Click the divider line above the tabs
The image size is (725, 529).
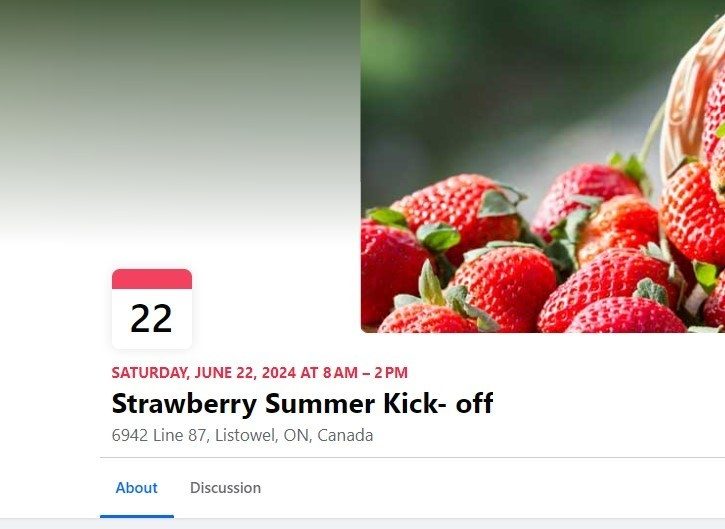400,457
